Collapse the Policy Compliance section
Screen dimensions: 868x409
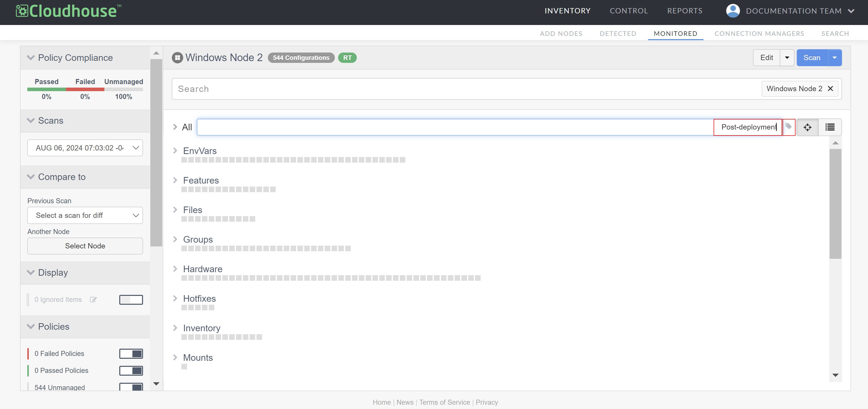[x=31, y=58]
